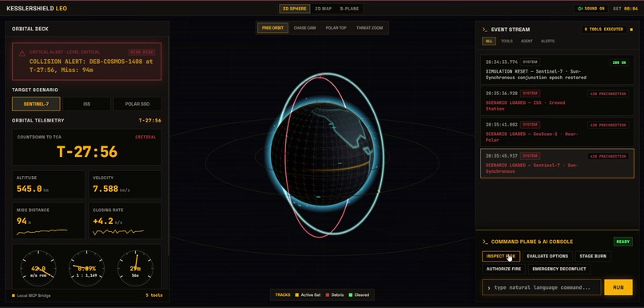Viewport: 644px width, 308px height.
Task: Select the POLAR SSO target scenario
Action: pos(137,104)
